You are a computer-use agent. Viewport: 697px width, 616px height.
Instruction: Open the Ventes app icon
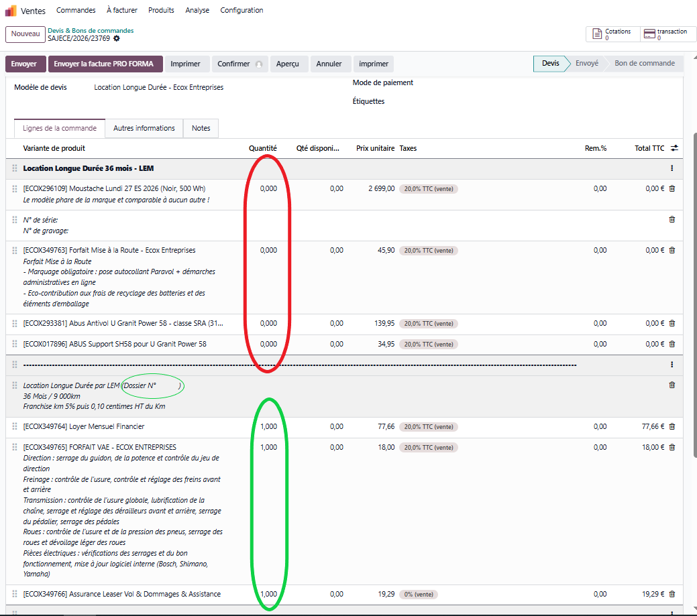[11, 11]
